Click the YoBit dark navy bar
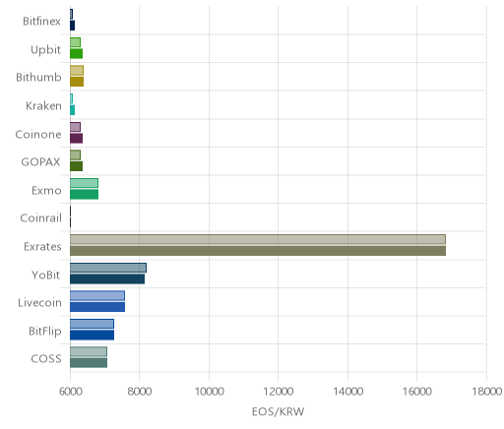This screenshot has width=504, height=429. coord(107,279)
